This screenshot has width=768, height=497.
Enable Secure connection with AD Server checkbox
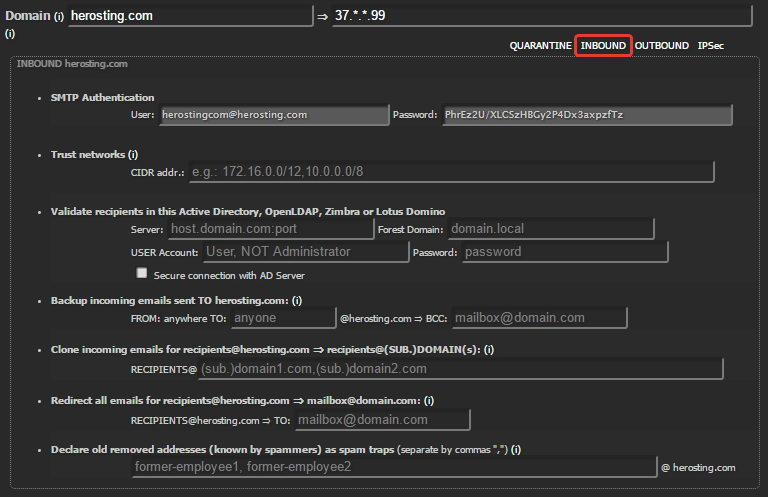click(142, 273)
